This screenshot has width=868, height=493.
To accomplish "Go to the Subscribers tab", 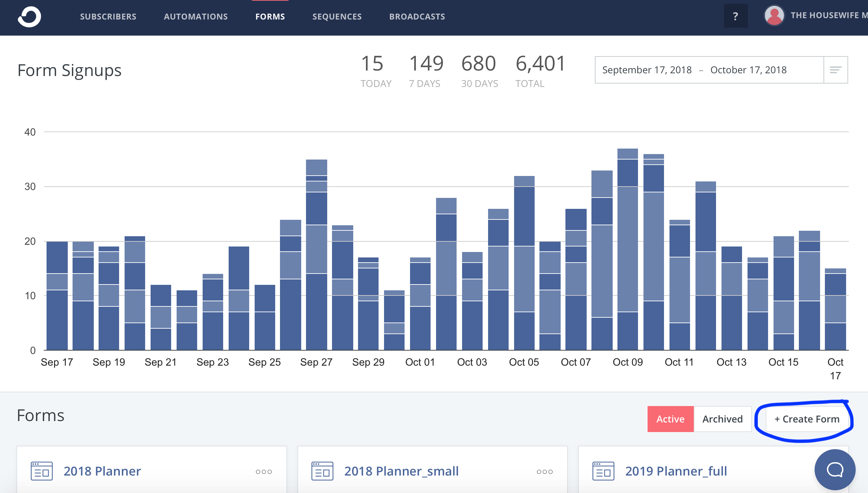I will pos(108,16).
